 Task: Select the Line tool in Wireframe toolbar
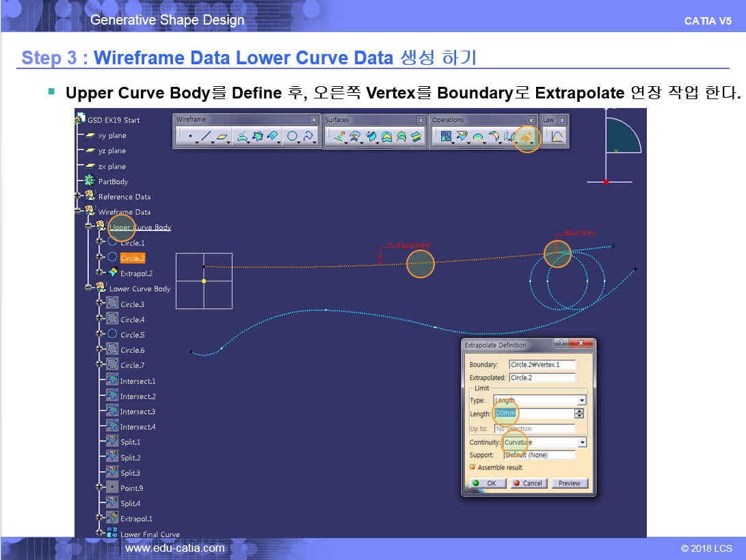pos(206,137)
